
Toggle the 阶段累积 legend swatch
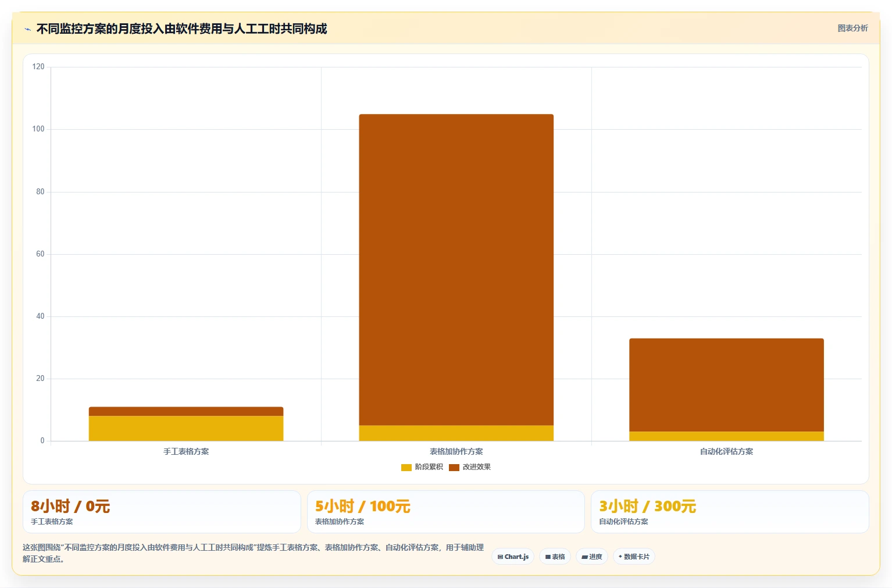pos(406,467)
